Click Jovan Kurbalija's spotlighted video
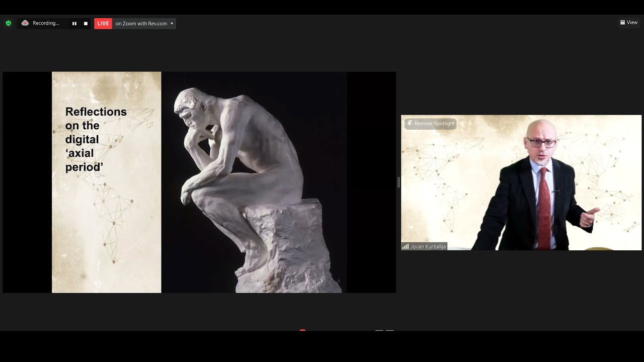This screenshot has width=644, height=362. point(521,183)
